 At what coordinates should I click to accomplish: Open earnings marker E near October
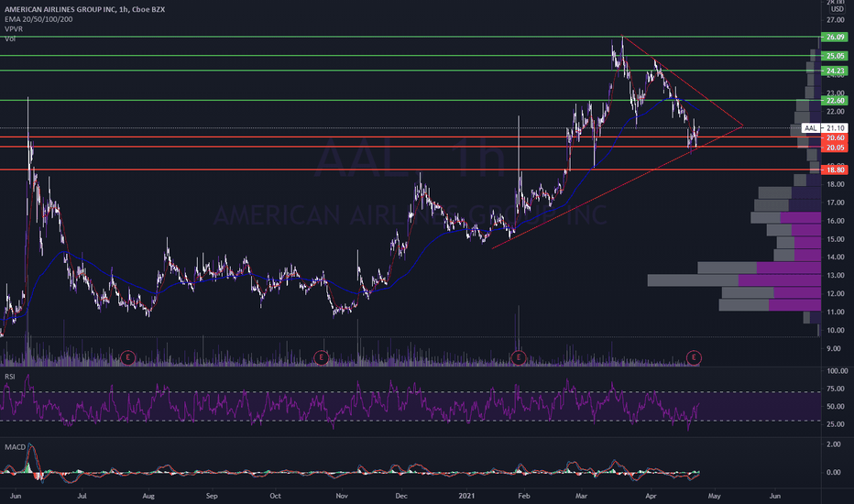pos(322,358)
